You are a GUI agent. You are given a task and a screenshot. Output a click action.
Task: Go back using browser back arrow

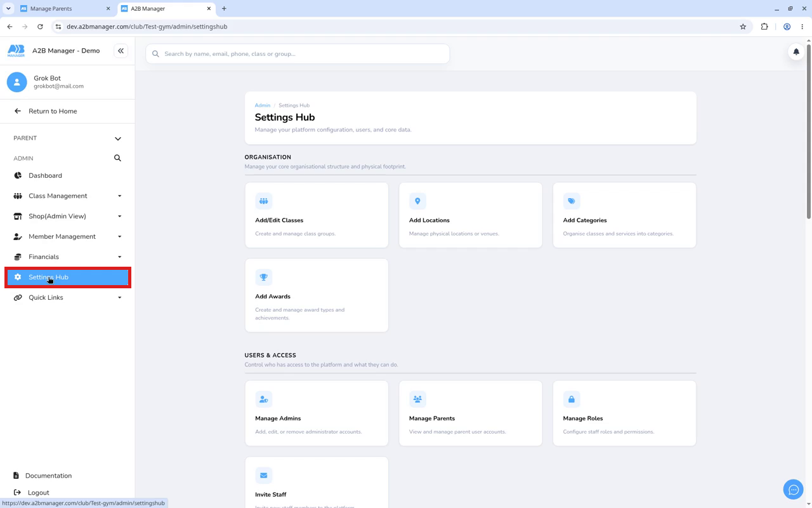click(x=10, y=27)
